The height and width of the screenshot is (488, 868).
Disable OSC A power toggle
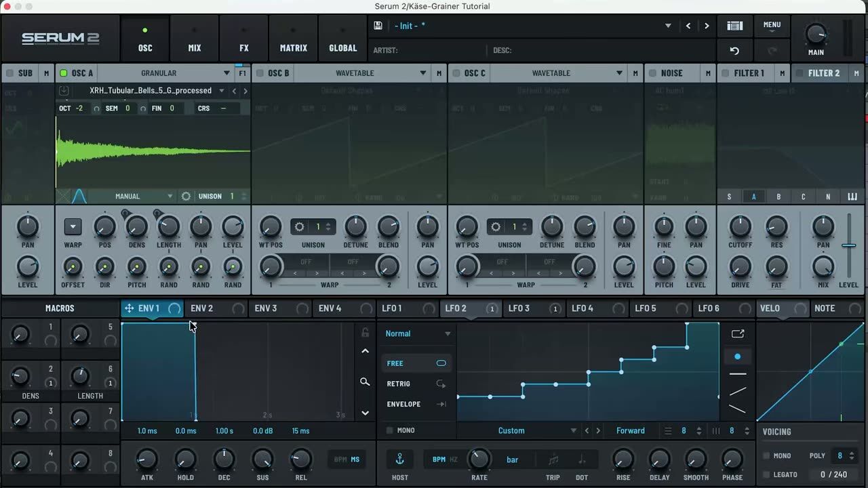[x=64, y=73]
